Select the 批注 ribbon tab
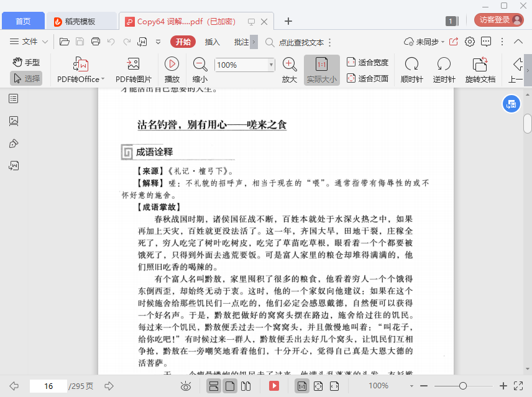The width and height of the screenshot is (532, 397). (241, 42)
